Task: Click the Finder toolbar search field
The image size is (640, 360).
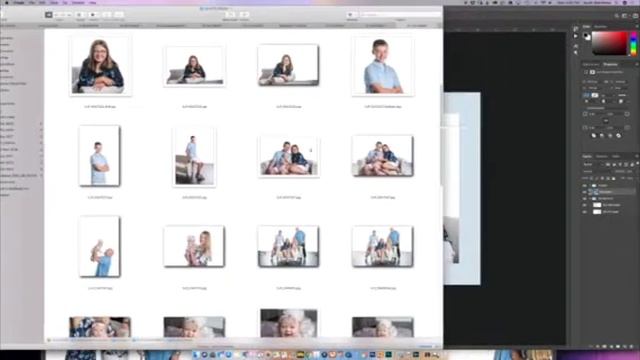Action: click(x=400, y=15)
